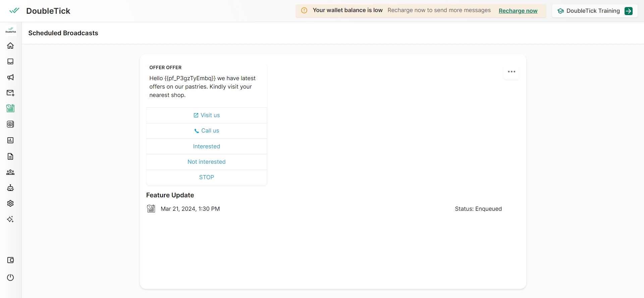Open the Settings gear icon
The width and height of the screenshot is (644, 298).
10,203
